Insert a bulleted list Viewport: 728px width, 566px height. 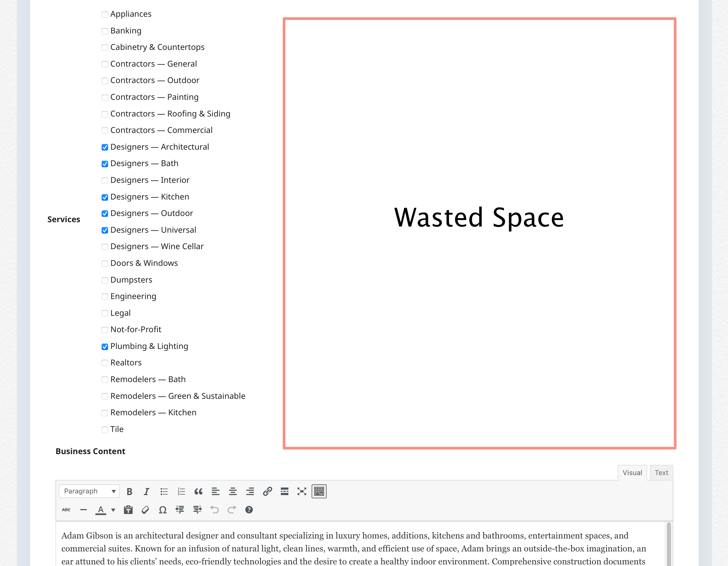click(164, 491)
